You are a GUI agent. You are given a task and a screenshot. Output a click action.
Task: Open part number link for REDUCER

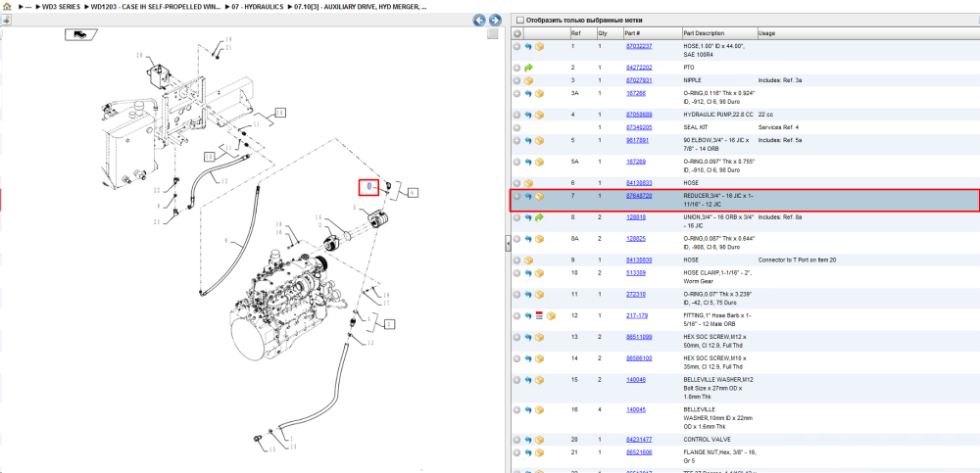(x=639, y=196)
